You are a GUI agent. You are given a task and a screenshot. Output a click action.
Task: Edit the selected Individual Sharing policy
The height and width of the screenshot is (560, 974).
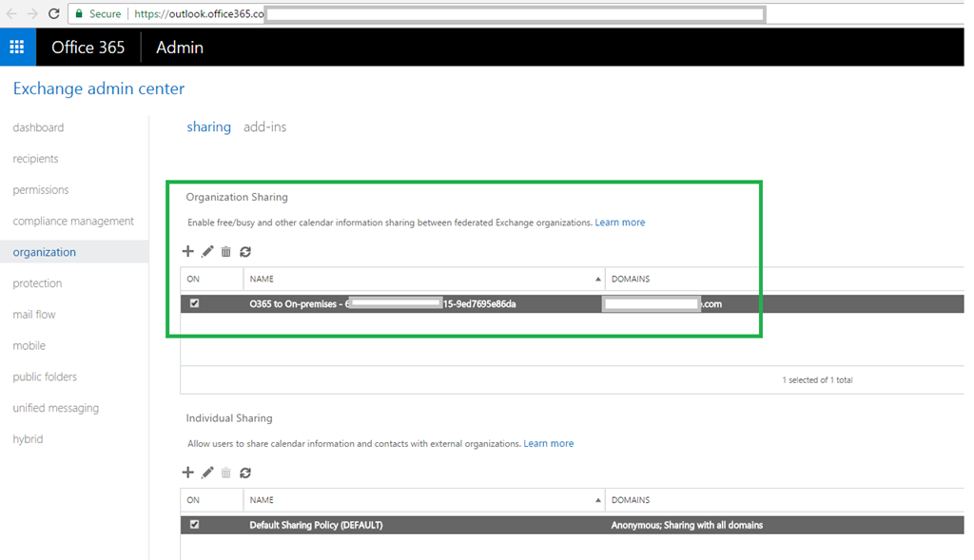point(207,473)
